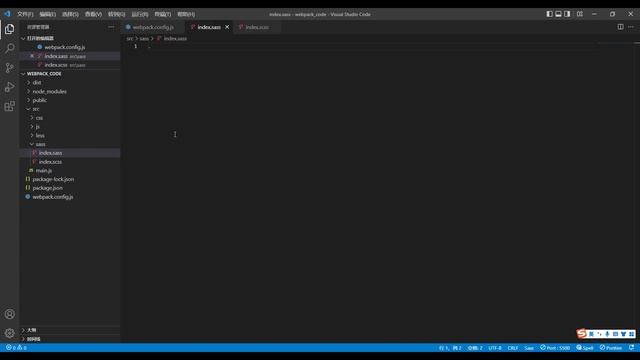Open the 编辑(E) menu
The image size is (640, 360).
(48, 14)
